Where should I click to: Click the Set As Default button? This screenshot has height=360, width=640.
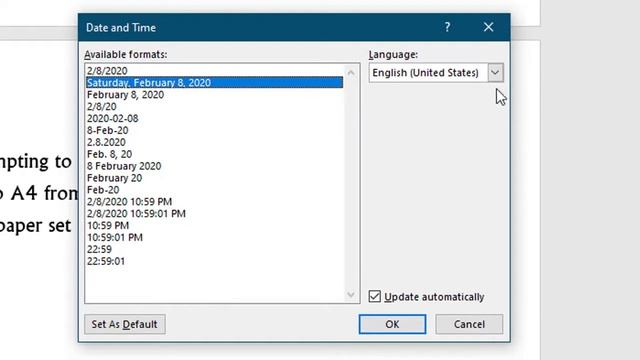(125, 324)
